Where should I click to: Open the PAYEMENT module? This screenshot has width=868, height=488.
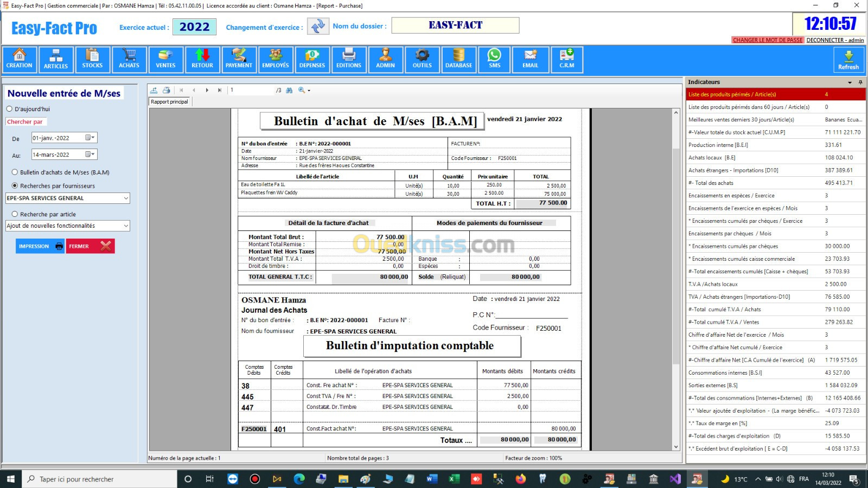pyautogui.click(x=239, y=60)
